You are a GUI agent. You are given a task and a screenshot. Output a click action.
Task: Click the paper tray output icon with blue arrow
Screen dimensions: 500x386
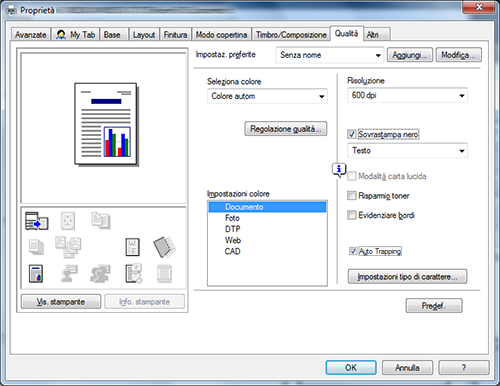[37, 221]
